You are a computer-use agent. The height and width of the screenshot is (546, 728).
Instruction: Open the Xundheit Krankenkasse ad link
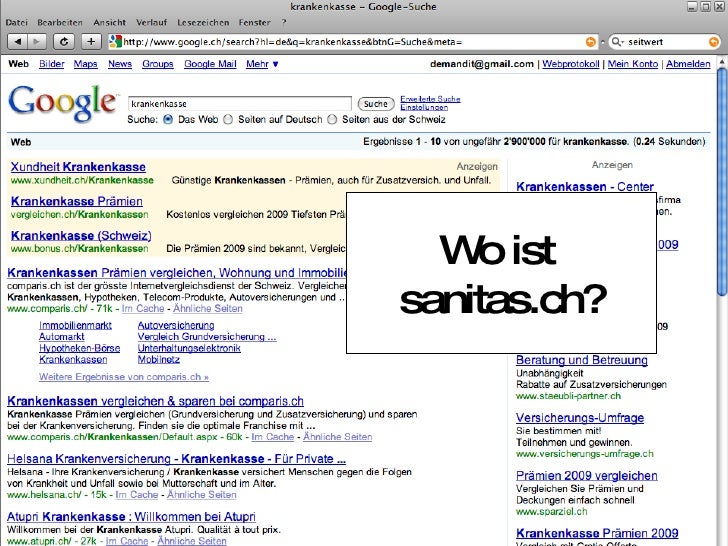click(78, 167)
